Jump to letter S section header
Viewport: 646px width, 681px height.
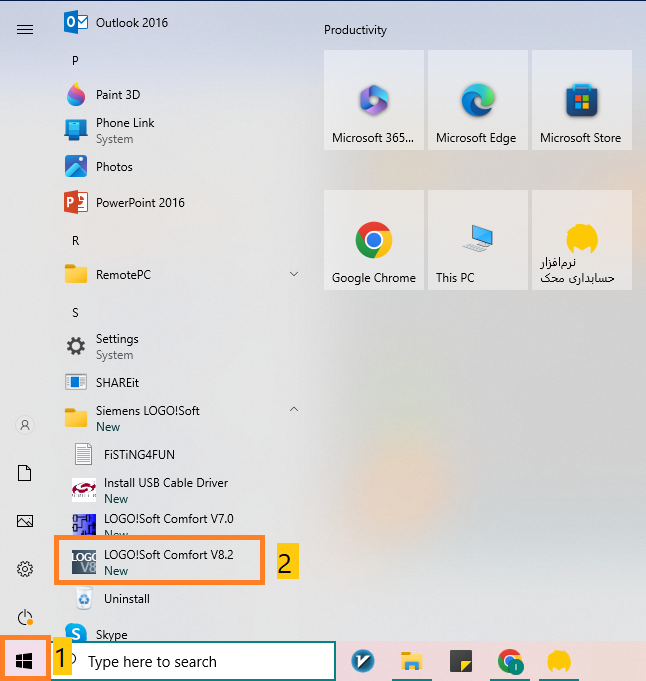pyautogui.click(x=76, y=312)
